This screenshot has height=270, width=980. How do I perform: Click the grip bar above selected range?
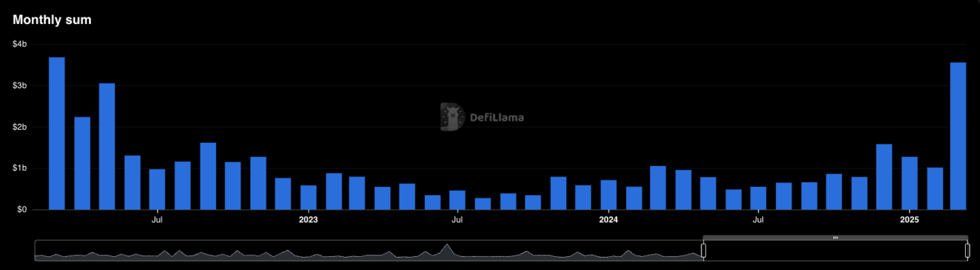tap(835, 237)
